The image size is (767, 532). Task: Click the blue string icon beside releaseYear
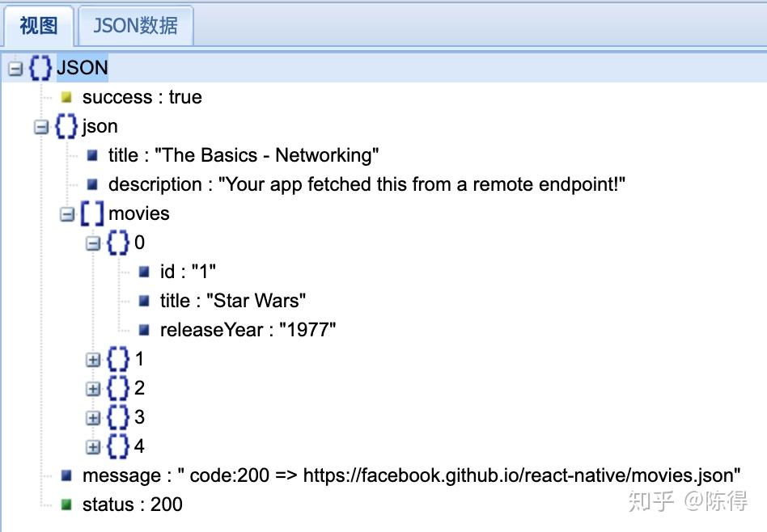(144, 330)
